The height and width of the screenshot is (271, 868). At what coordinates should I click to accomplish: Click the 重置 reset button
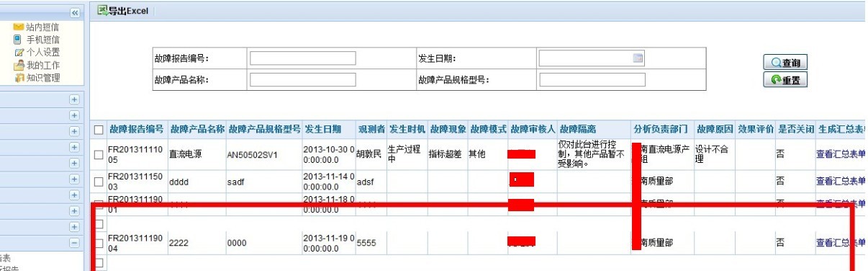tap(785, 80)
